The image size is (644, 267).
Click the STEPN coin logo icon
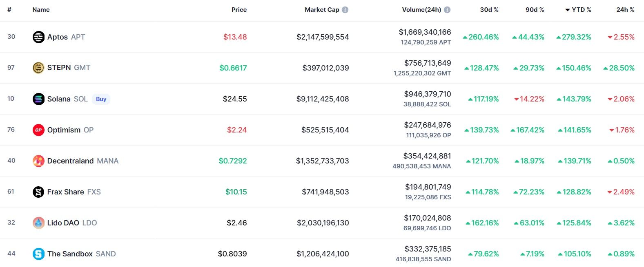tap(38, 68)
